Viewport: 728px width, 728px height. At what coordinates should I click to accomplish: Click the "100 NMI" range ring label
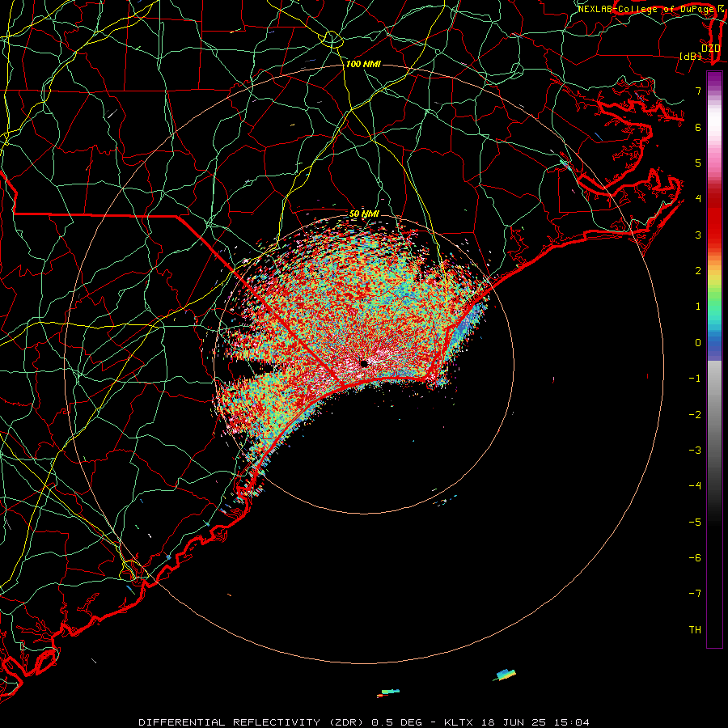click(363, 64)
